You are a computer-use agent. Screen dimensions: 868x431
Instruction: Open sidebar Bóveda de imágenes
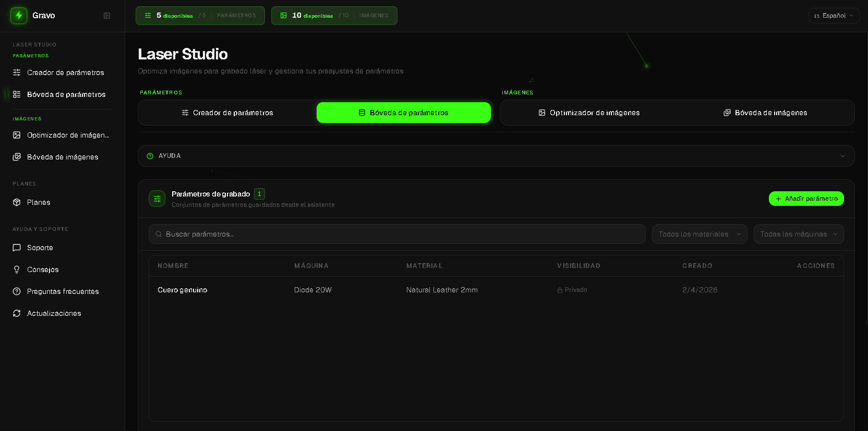click(x=62, y=157)
